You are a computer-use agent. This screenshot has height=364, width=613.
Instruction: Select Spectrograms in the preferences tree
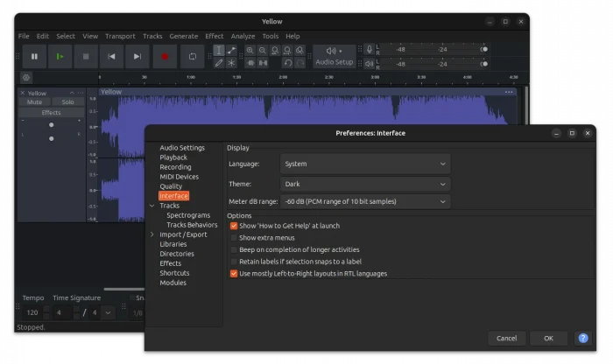188,215
